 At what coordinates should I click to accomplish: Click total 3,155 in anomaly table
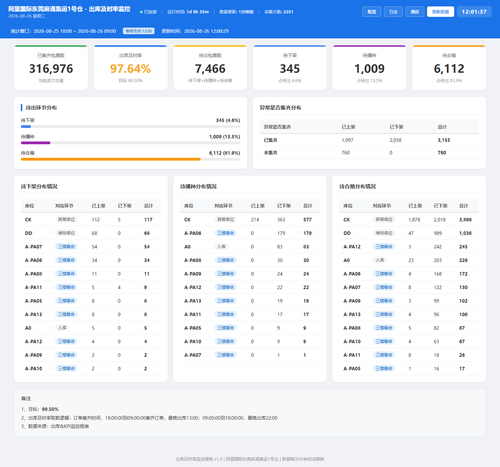(444, 140)
